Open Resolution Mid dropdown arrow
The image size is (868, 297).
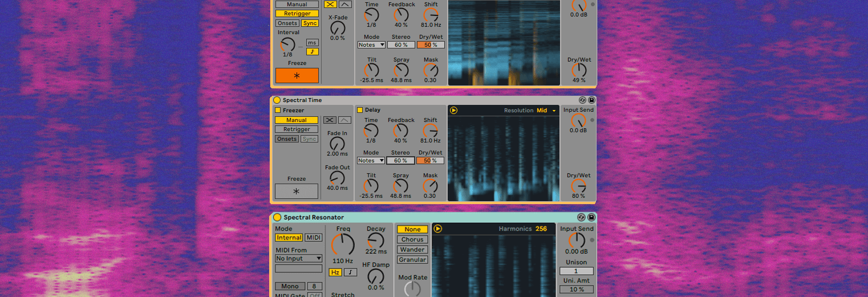tap(554, 111)
